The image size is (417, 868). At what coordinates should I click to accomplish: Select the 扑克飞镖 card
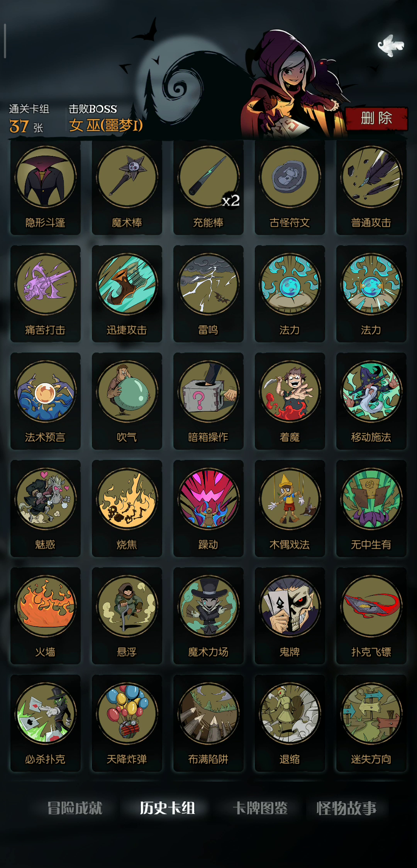pos(371,616)
